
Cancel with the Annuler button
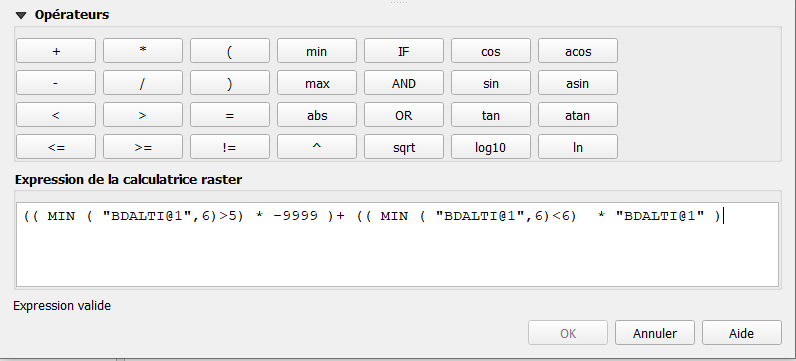click(655, 333)
